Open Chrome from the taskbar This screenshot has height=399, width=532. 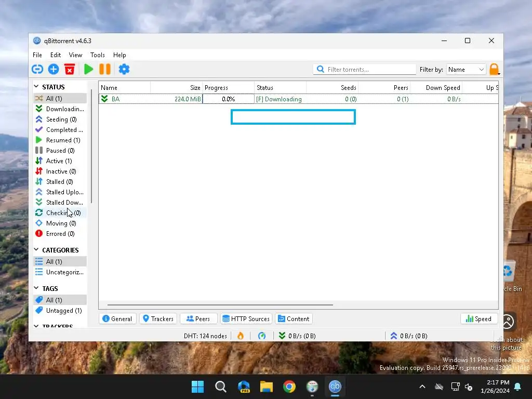[x=289, y=387]
